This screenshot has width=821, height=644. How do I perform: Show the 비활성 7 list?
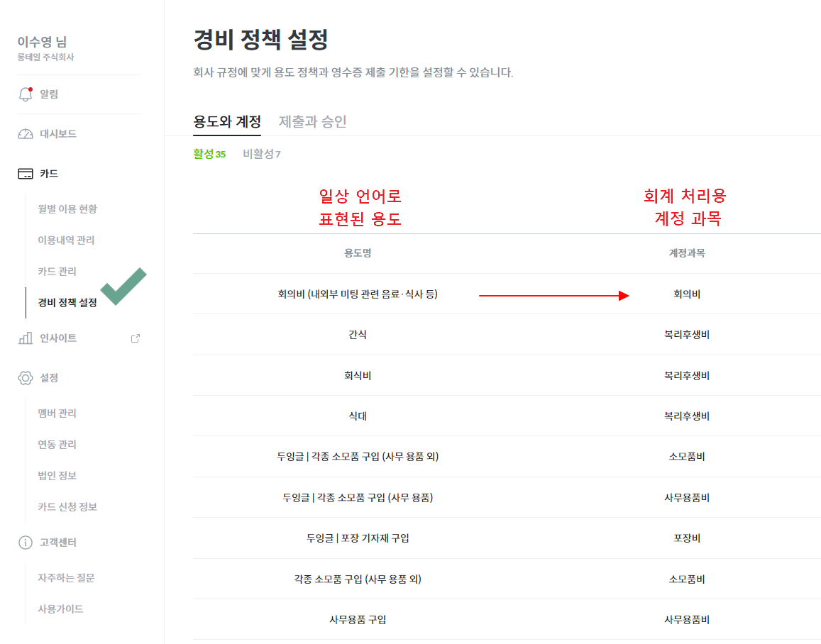(x=262, y=154)
